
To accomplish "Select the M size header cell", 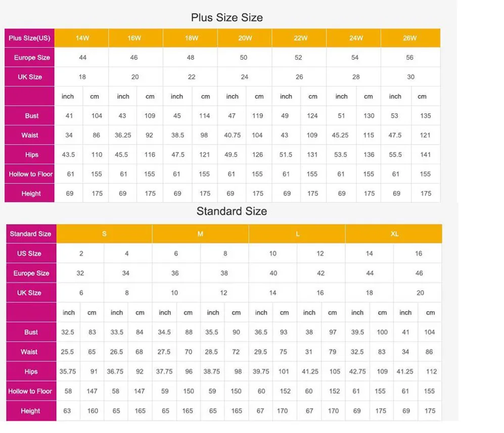I will tap(200, 234).
